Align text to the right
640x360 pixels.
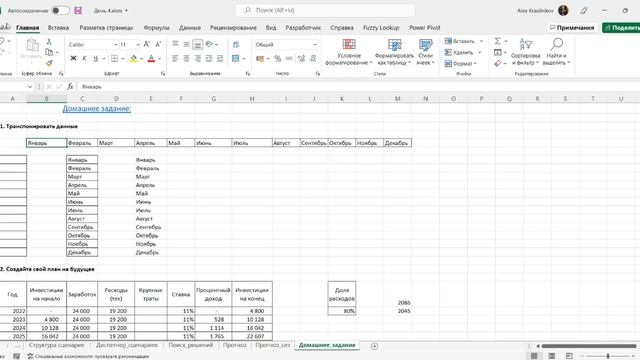click(198, 59)
